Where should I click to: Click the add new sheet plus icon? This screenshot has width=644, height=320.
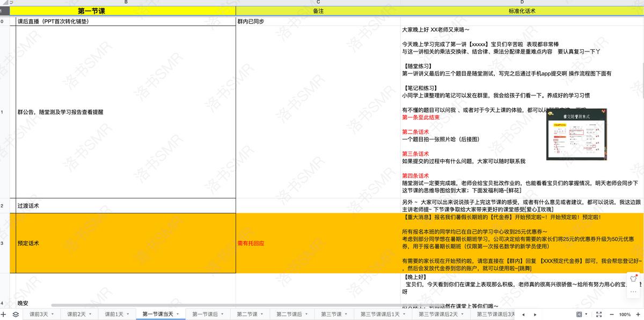(x=4, y=314)
